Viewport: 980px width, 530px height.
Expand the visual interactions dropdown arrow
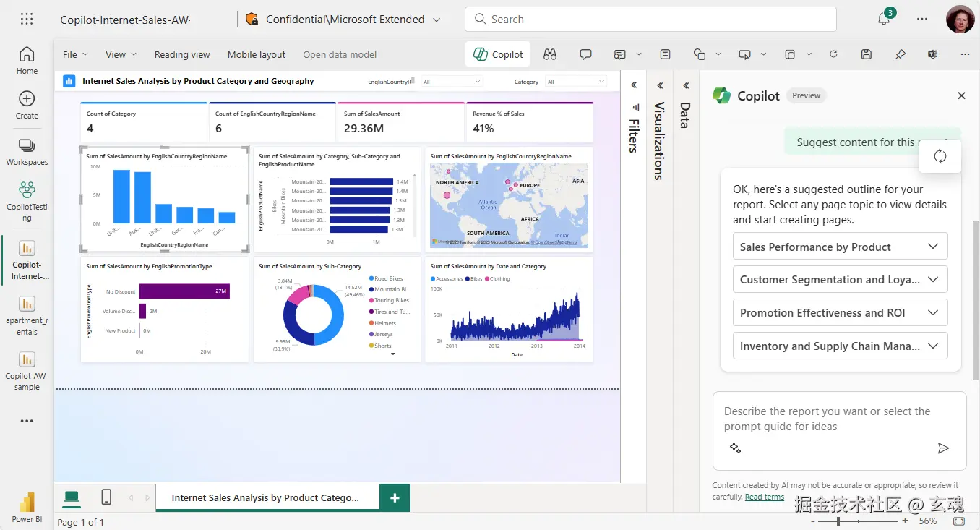809,54
